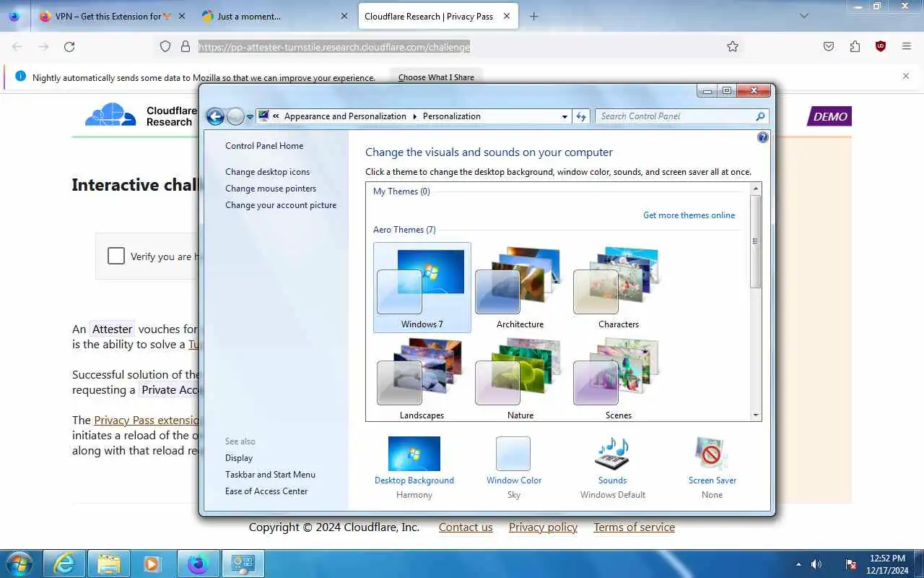Open Sounds settings icon
The image size is (924, 578).
(612, 454)
